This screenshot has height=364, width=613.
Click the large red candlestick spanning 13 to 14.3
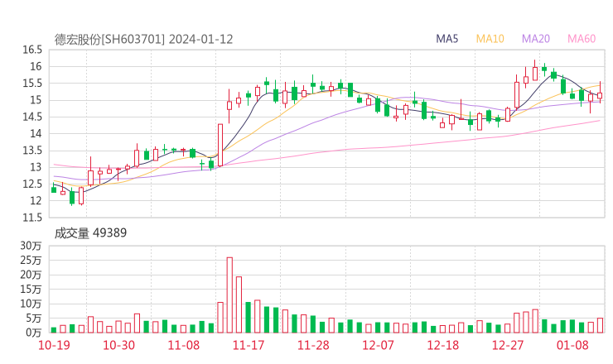(220, 146)
